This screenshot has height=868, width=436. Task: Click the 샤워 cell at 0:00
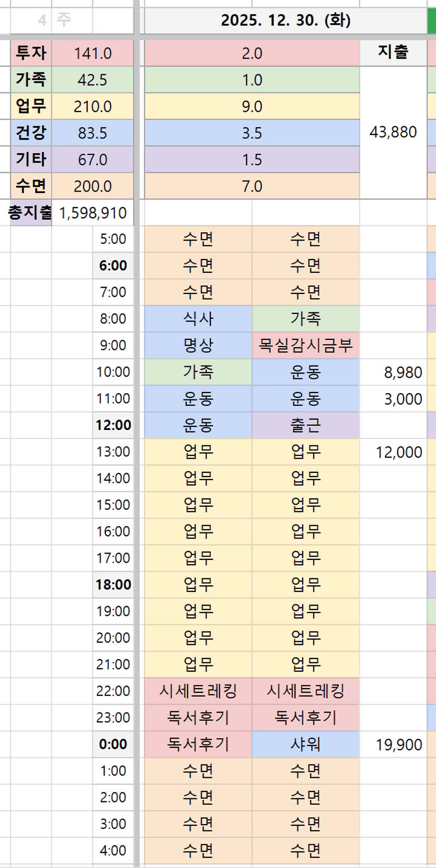306,744
